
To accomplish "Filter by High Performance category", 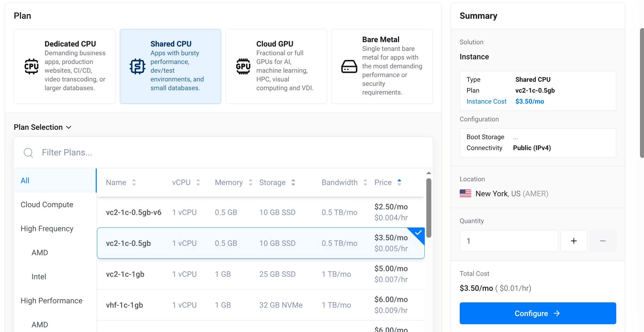I will (55, 300).
